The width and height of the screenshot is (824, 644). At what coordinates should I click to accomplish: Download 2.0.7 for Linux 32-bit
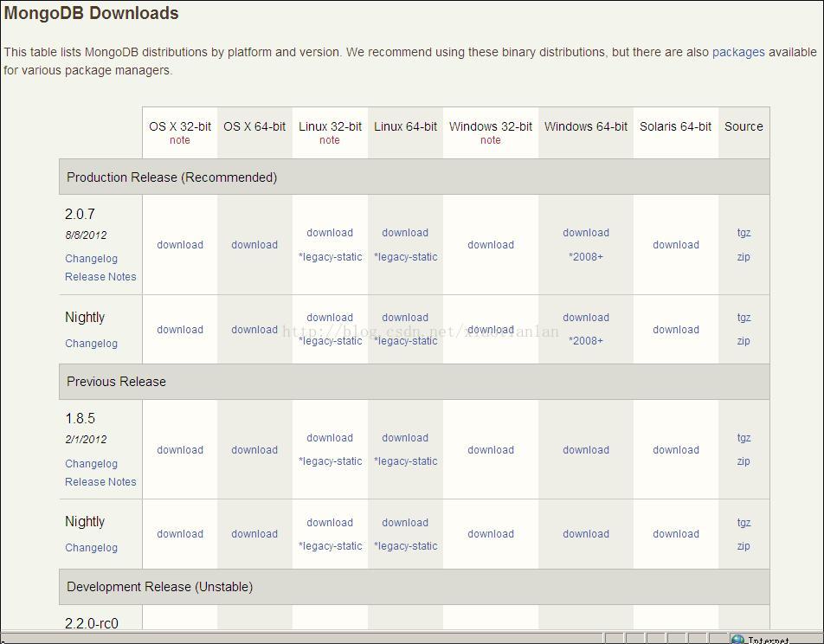[x=330, y=233]
